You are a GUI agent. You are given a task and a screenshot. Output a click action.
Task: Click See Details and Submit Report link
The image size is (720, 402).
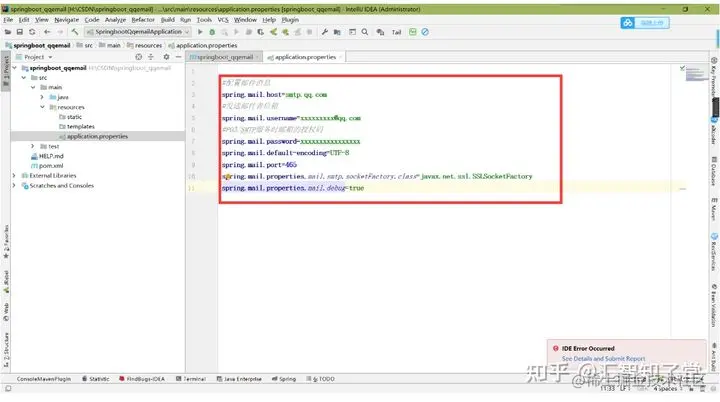pos(603,358)
